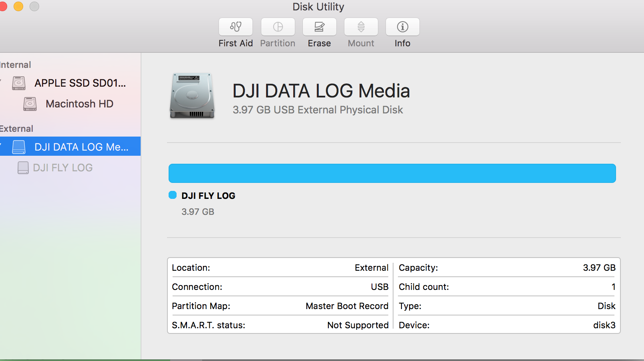The image size is (644, 361).
Task: Click the Type Disk value
Action: pos(606,306)
